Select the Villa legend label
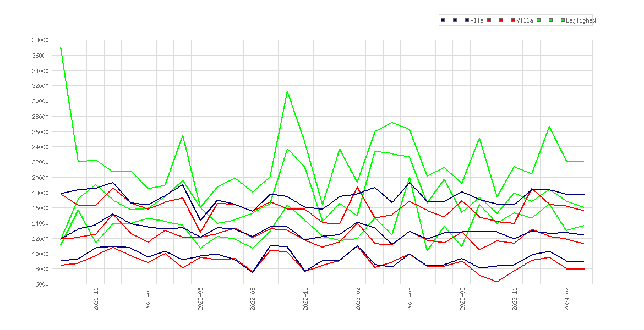The height and width of the screenshot is (330, 644). coord(525,20)
